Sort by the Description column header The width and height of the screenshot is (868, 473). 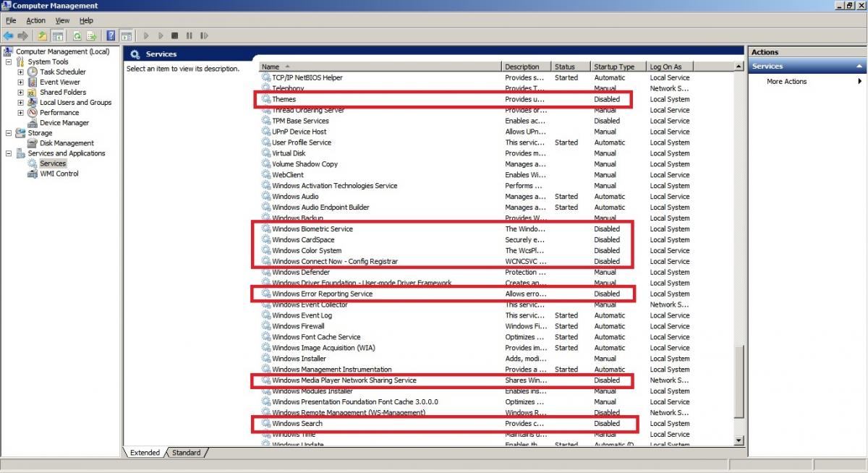[527, 67]
